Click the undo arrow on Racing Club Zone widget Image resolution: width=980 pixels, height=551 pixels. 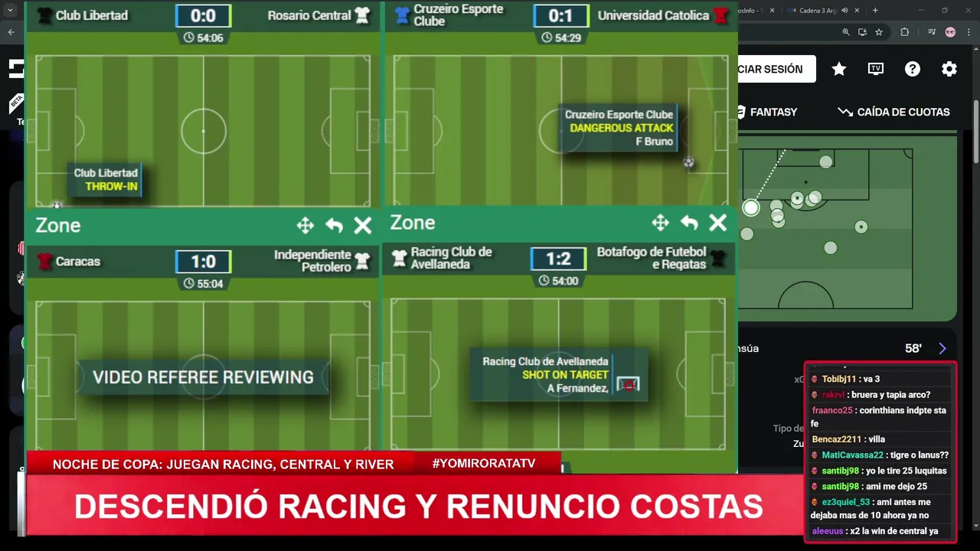coord(689,223)
